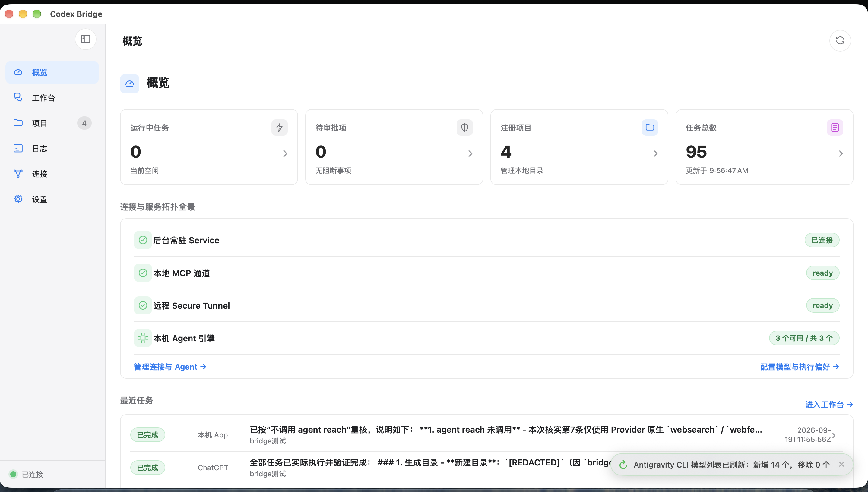This screenshot has width=868, height=492.
Task: Open 设置 in the sidebar
Action: (52, 199)
